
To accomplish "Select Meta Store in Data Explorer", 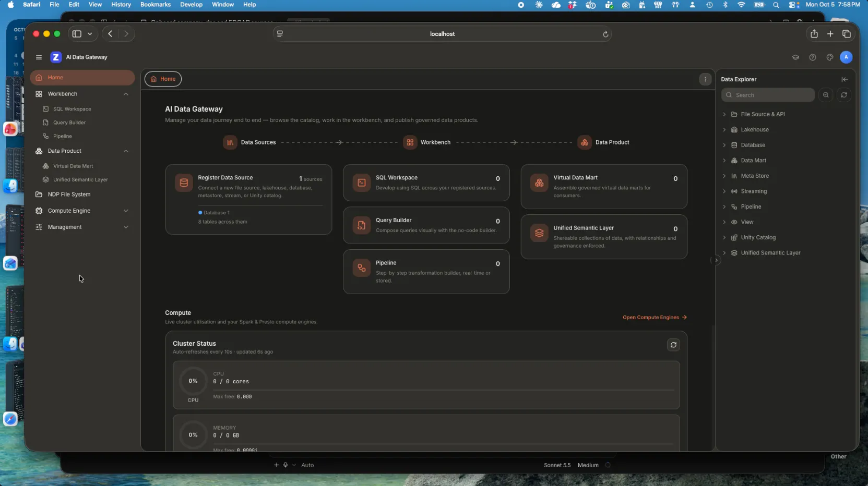I will 755,176.
